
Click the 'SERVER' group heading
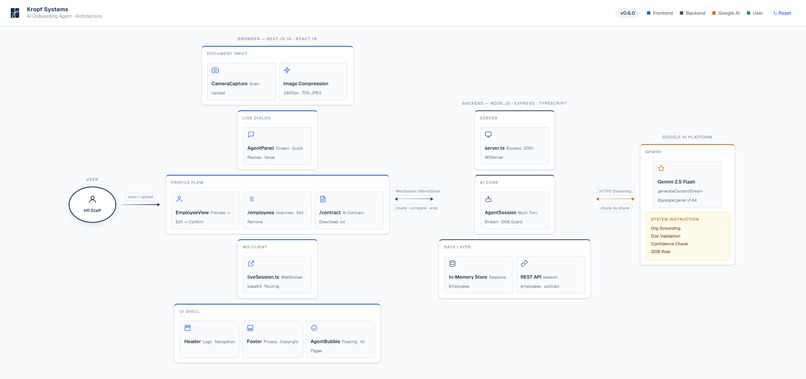[488, 118]
